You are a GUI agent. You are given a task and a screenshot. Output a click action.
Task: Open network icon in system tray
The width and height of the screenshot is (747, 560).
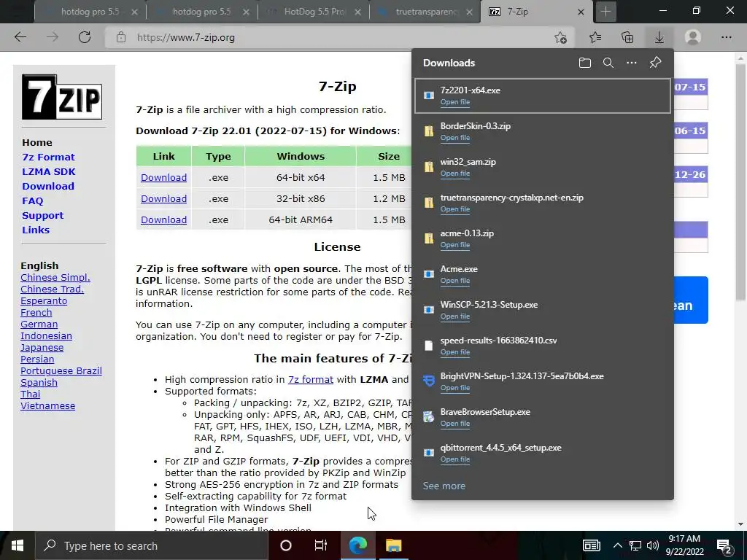click(x=635, y=545)
